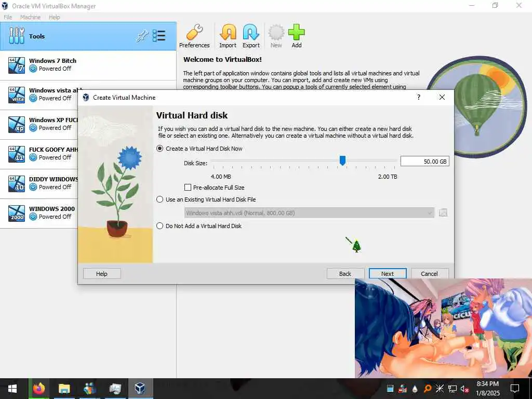The height and width of the screenshot is (399, 532).
Task: Click the Cancel button
Action: click(x=430, y=274)
